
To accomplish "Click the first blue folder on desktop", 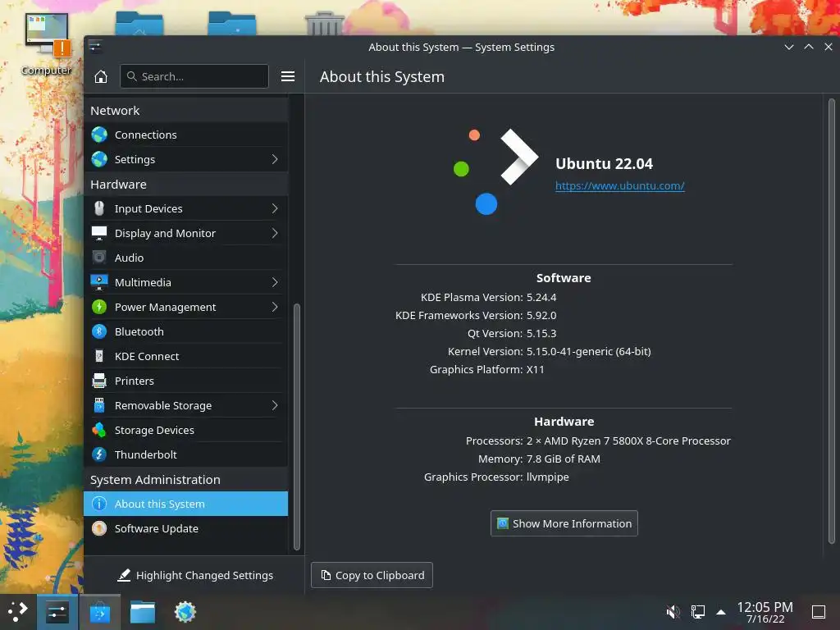I will (139, 23).
